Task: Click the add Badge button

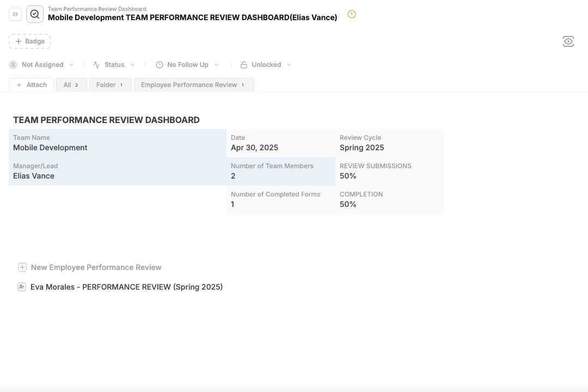Action: (30, 41)
